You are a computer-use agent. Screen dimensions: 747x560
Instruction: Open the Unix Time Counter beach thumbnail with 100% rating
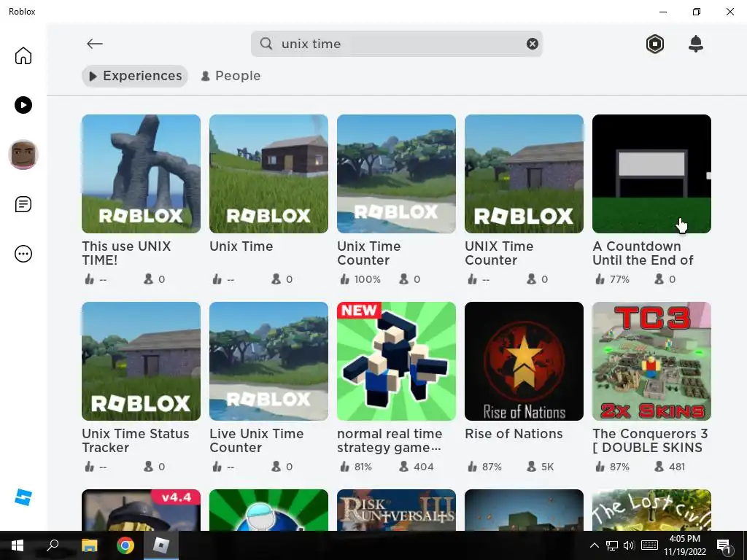coord(396,174)
